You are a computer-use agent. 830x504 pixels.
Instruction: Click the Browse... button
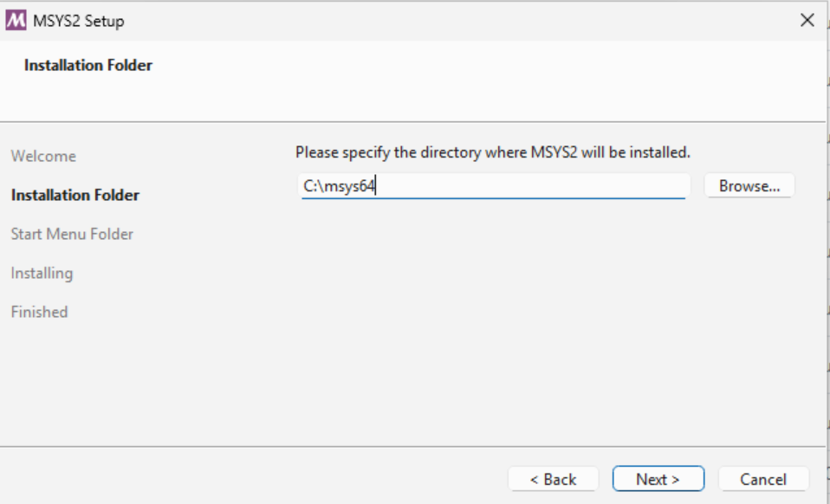coord(749,186)
